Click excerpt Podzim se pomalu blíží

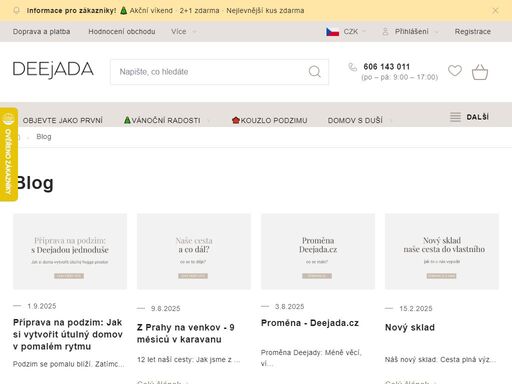pos(68,364)
